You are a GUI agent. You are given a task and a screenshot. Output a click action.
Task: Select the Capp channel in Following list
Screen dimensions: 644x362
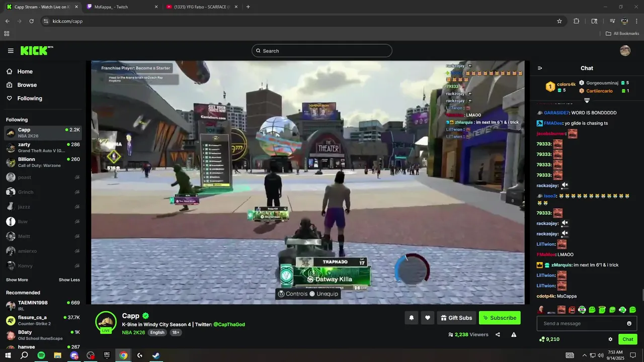pyautogui.click(x=43, y=133)
